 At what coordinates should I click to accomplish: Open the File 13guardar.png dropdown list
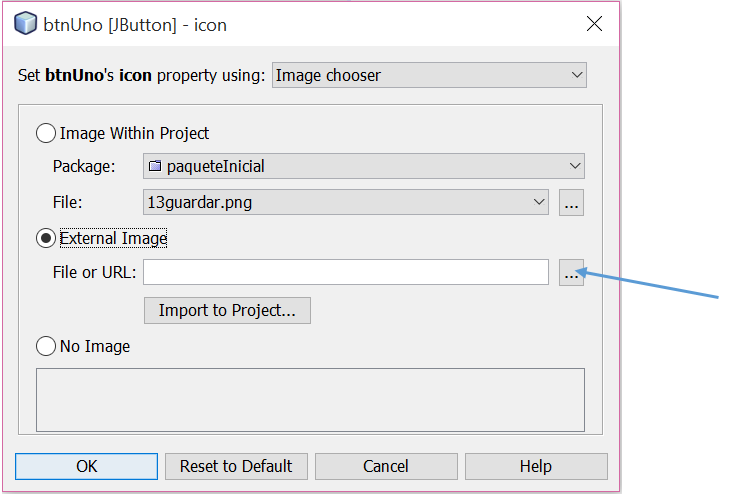346,202
